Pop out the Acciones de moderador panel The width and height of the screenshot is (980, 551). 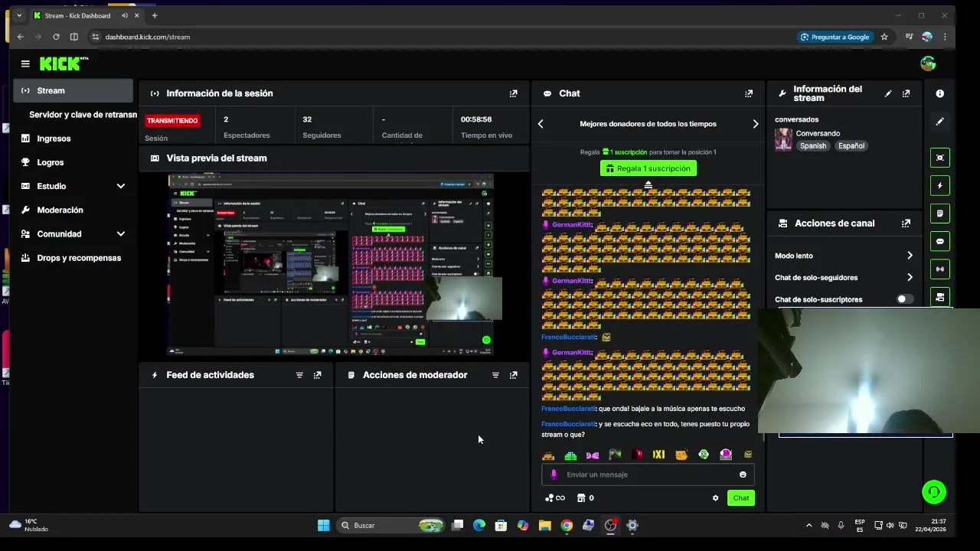[513, 375]
